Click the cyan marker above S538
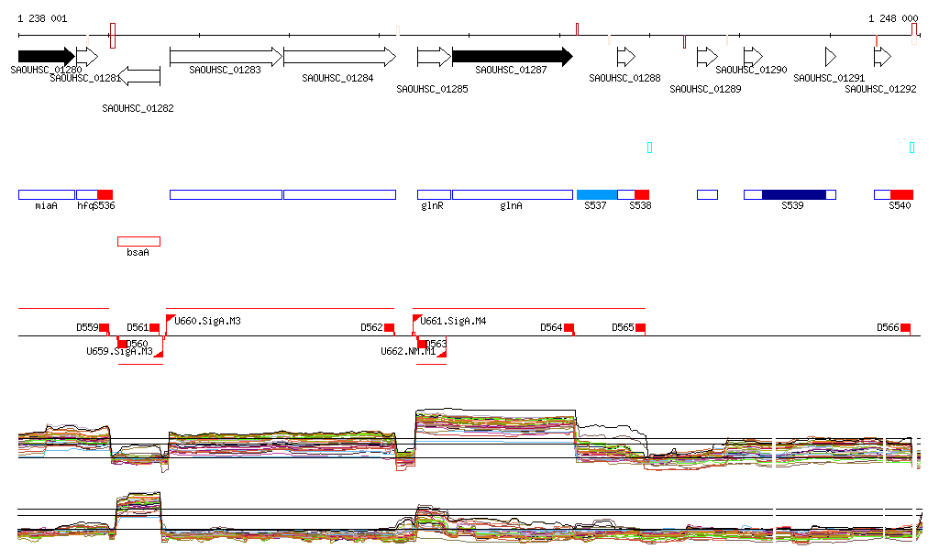939x560 pixels. point(650,148)
